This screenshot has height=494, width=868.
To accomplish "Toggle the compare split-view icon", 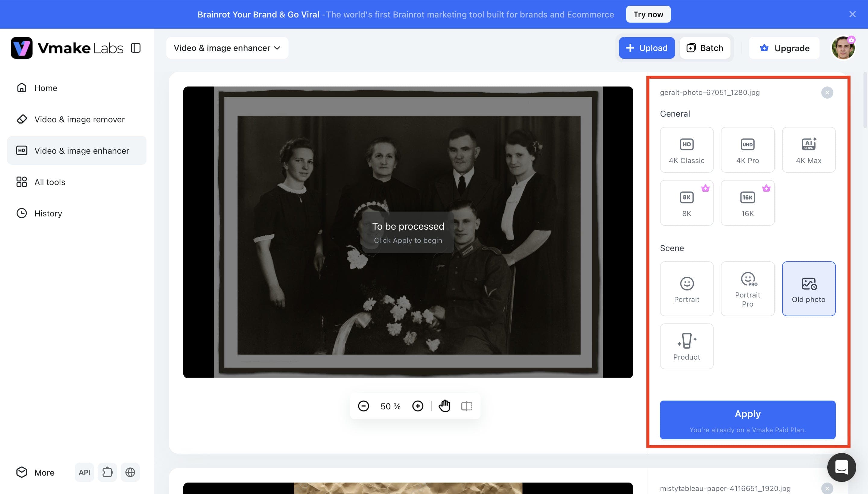I will coord(467,406).
